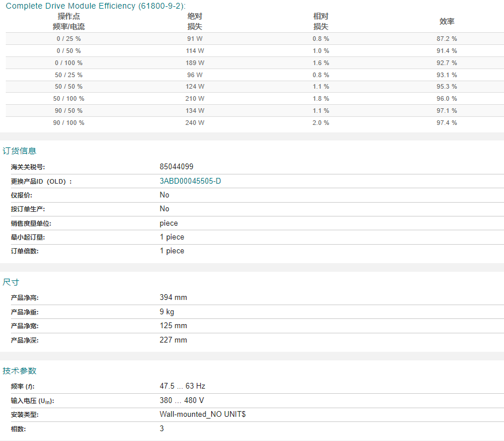Screen dimensions: 504x441
Task: Click the 效率 column header
Action: (447, 21)
